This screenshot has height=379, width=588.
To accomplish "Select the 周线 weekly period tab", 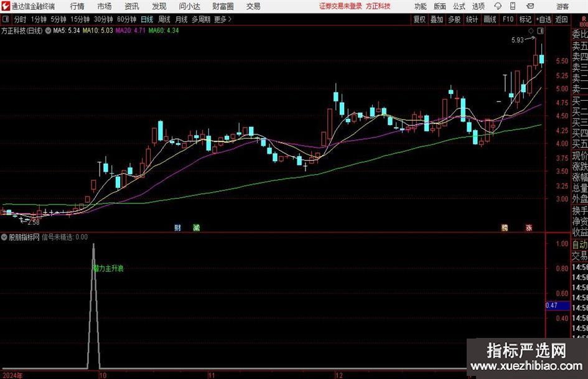I will point(164,19).
